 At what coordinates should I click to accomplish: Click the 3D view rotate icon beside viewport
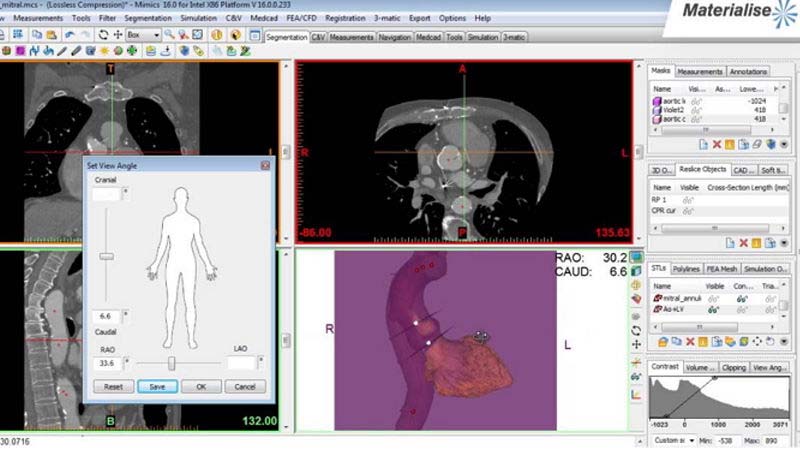click(636, 331)
